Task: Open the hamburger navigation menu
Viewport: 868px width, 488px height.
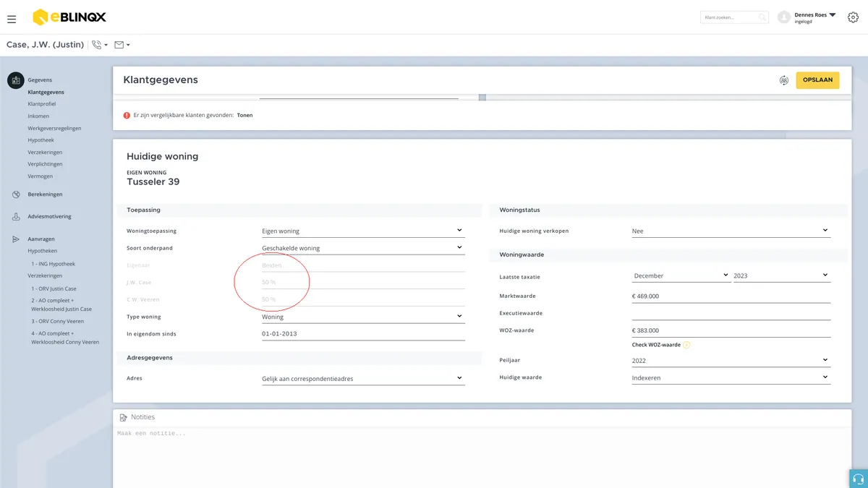Action: [x=12, y=18]
